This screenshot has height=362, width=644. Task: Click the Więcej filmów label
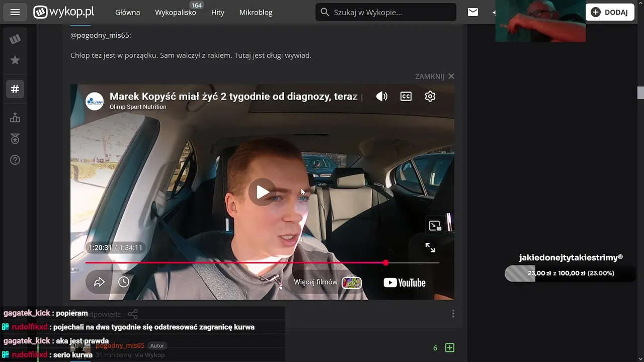tap(315, 282)
